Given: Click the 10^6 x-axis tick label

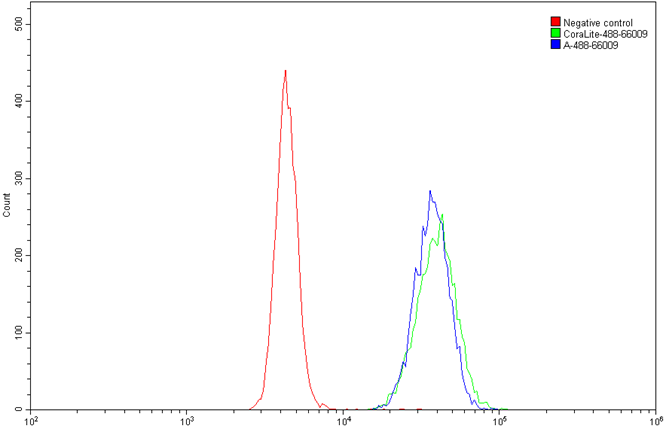Looking at the screenshot, I should coord(655,418).
